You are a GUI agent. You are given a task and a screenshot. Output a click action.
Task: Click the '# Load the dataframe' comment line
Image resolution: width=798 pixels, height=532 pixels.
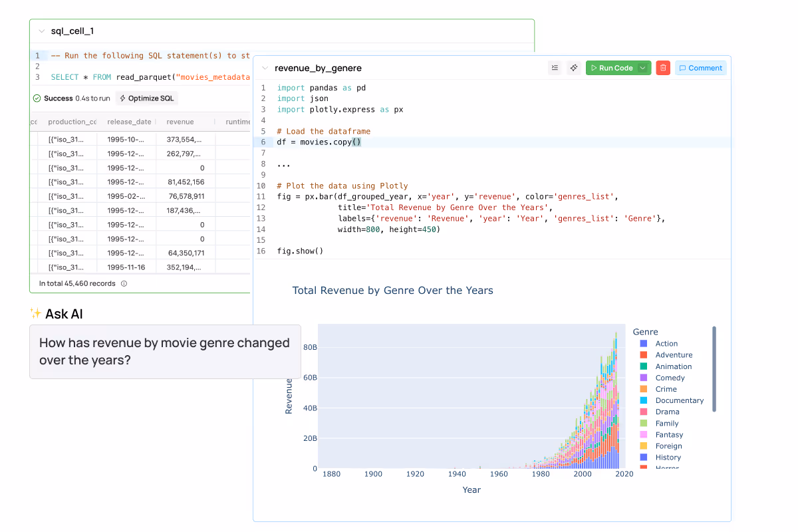[x=324, y=131]
